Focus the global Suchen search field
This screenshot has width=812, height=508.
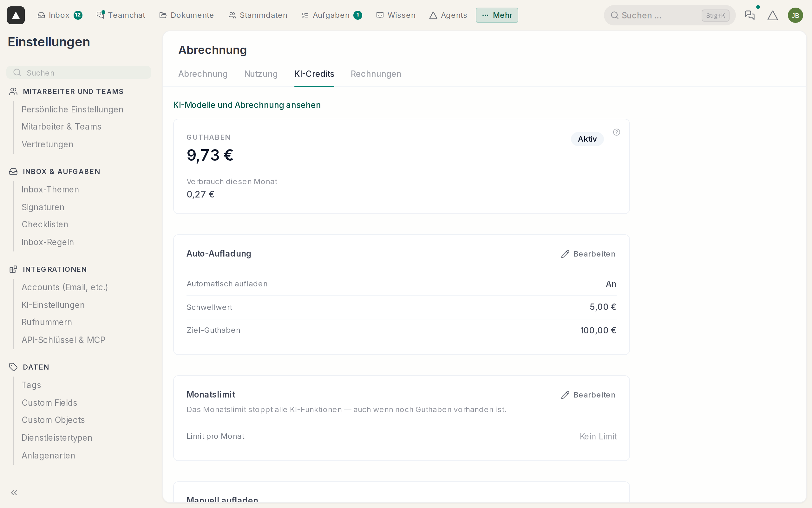[669, 16]
